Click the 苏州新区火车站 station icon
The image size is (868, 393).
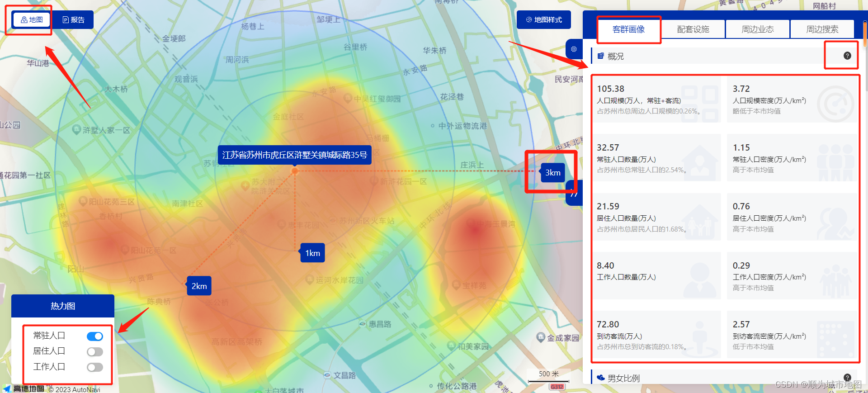pos(333,220)
